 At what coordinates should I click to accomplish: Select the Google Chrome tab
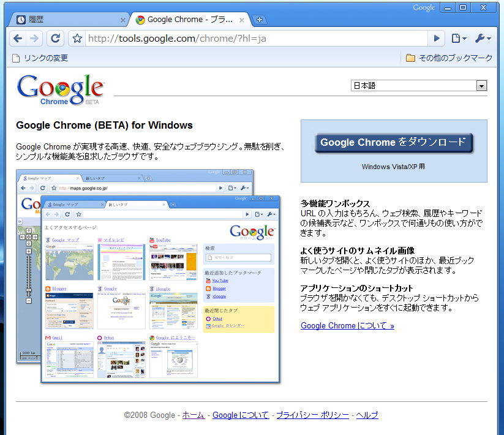[190, 20]
